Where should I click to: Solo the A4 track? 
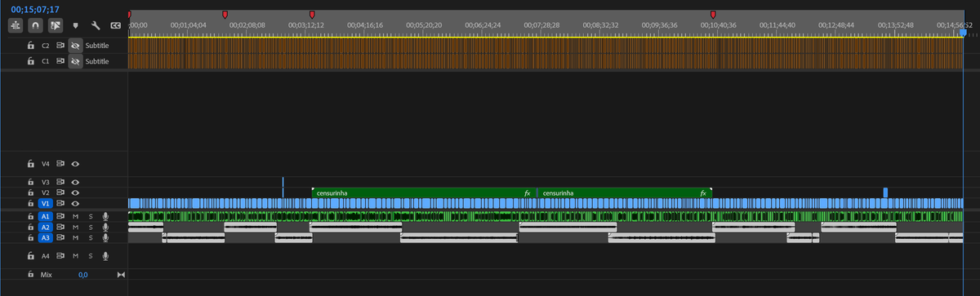point(91,255)
